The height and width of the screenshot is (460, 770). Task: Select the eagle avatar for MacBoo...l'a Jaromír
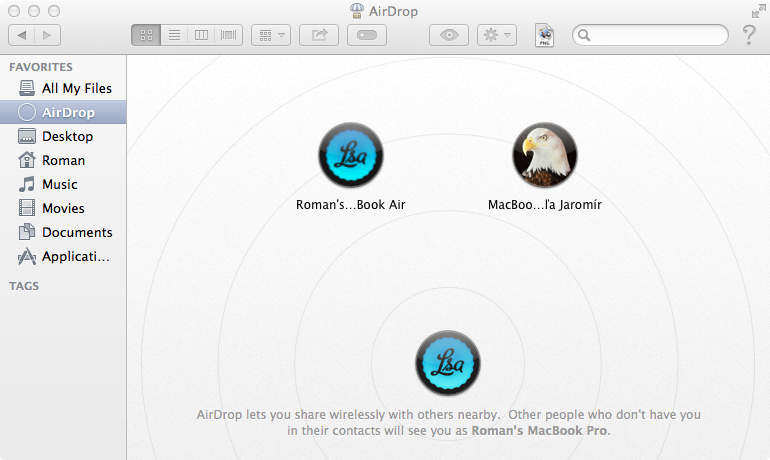pyautogui.click(x=545, y=155)
